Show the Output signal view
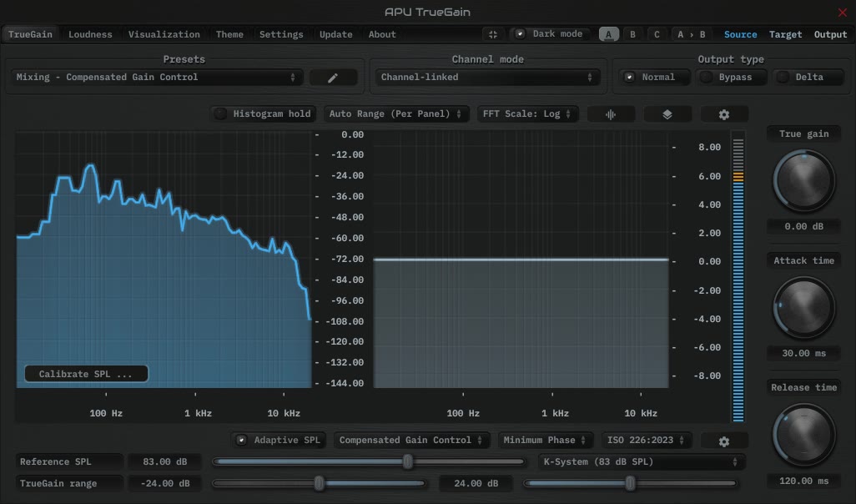The image size is (856, 504). coord(830,34)
